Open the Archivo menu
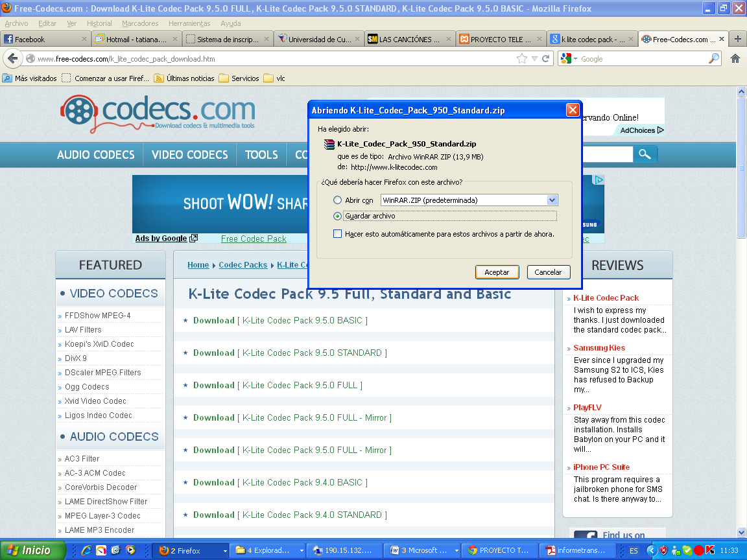747x560 pixels. (16, 23)
